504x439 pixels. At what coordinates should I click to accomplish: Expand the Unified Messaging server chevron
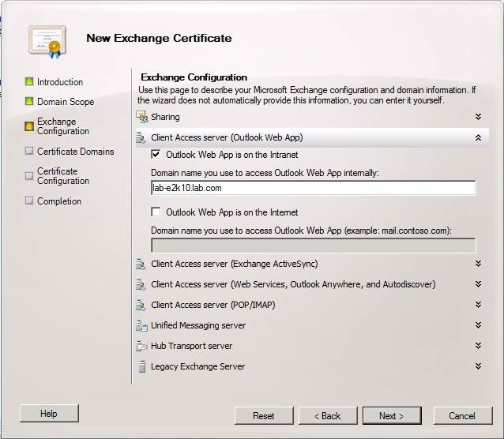[478, 325]
